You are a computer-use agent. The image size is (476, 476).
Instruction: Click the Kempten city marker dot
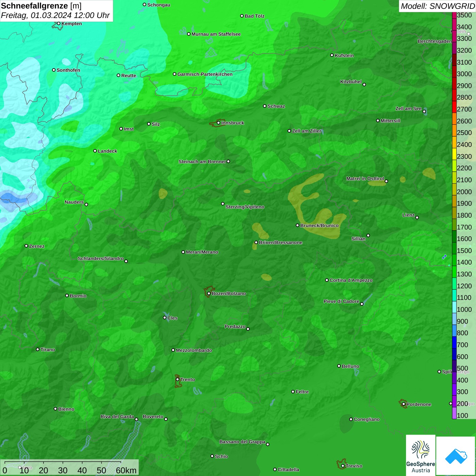[58, 23]
